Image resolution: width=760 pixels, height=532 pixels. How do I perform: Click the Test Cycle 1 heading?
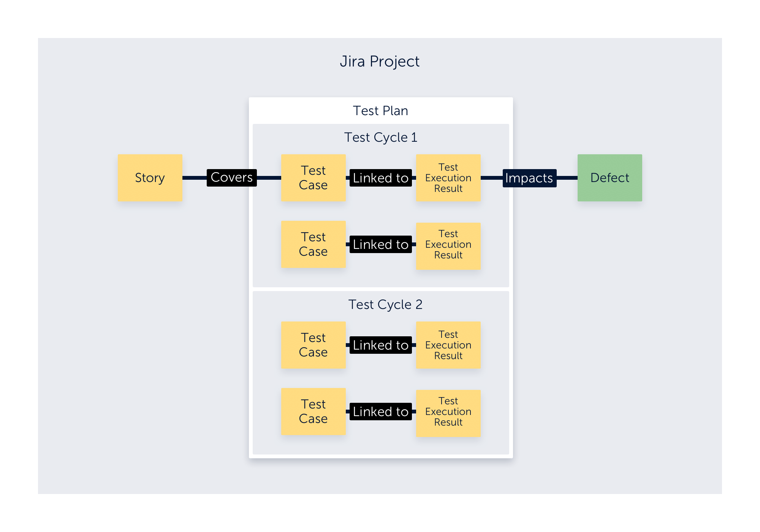(380, 137)
